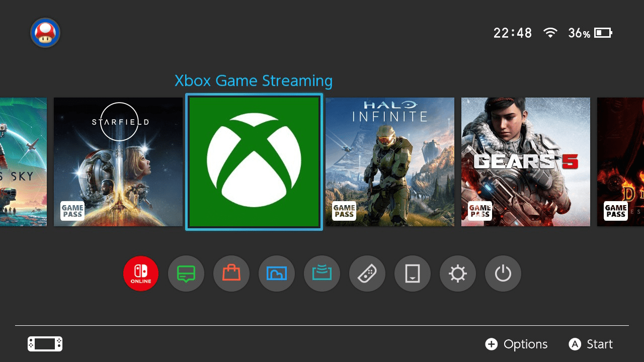This screenshot has height=362, width=644.
Task: Open the Controllers icon
Action: (367, 274)
